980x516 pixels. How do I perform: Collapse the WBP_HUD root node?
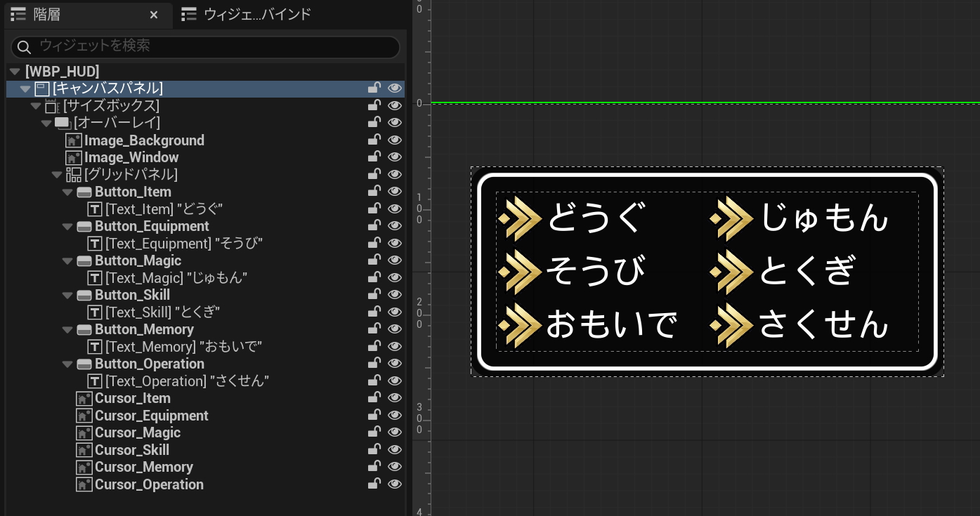[15, 72]
